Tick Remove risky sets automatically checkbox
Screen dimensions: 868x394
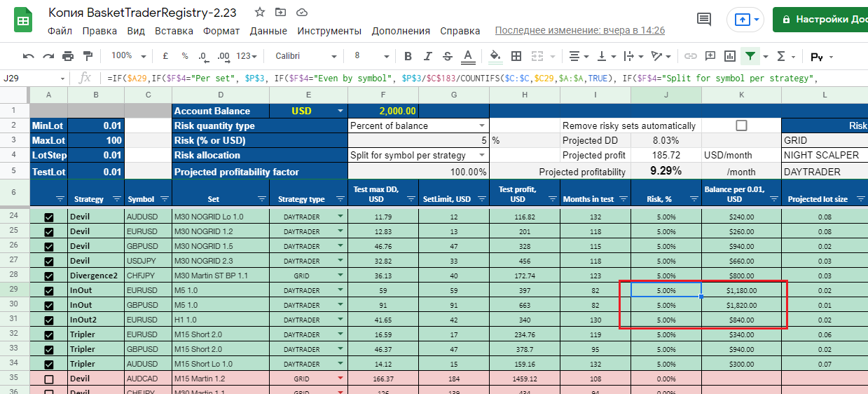click(741, 125)
